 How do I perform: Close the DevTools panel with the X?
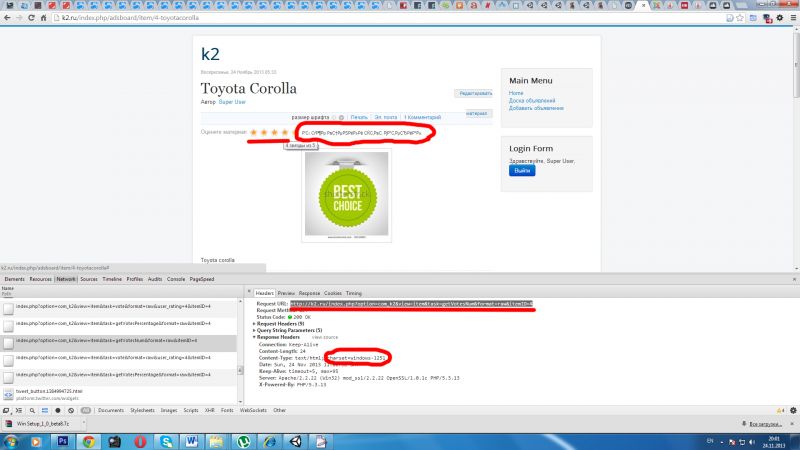click(x=794, y=280)
